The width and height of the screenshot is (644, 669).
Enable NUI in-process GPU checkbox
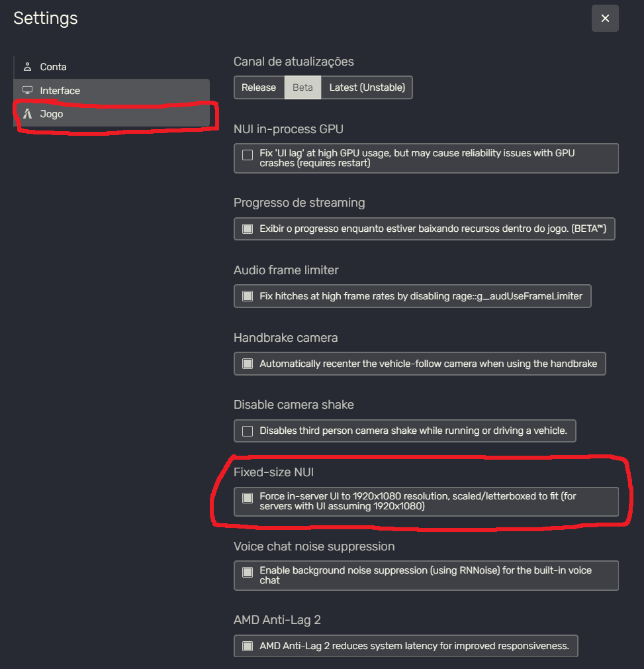pos(248,155)
